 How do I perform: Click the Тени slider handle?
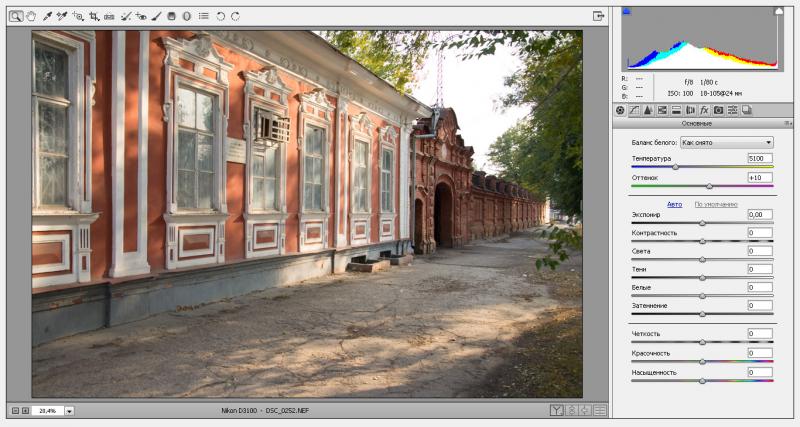pos(703,278)
